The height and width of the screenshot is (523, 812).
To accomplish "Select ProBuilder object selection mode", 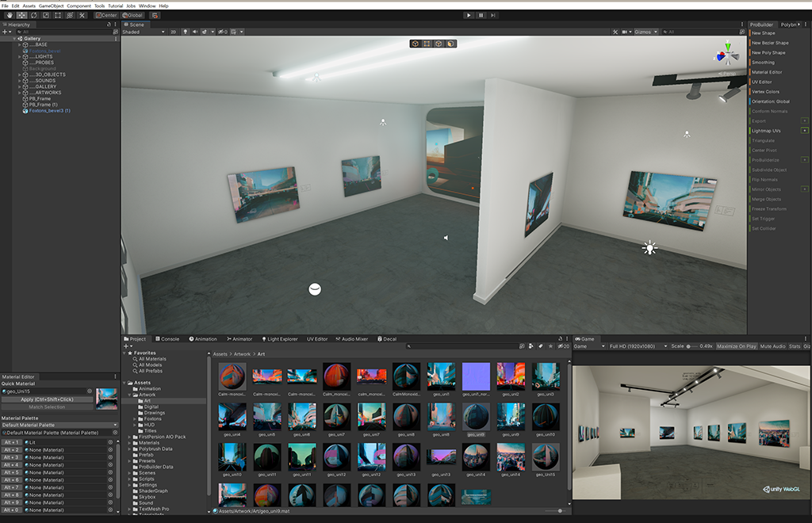I will point(416,44).
